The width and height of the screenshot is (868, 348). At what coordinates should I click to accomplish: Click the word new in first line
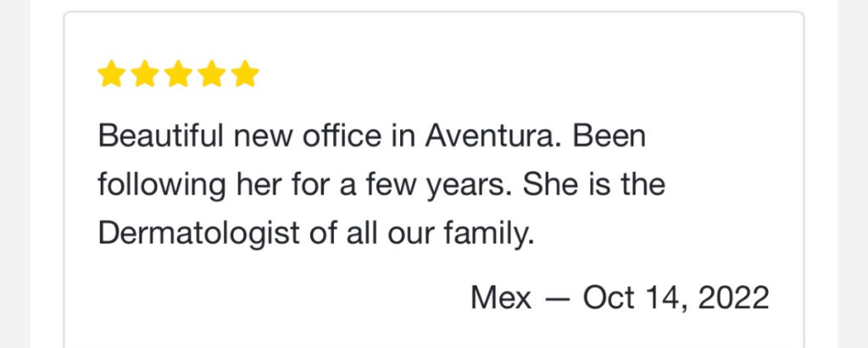click(254, 136)
